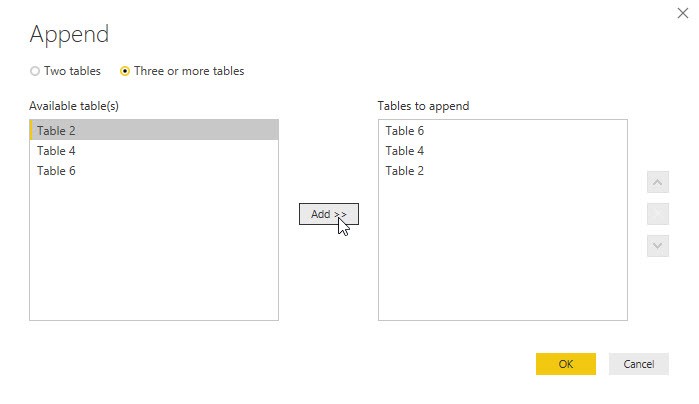This screenshot has height=404, width=699.
Task: Select Table 2 in Tables to append
Action: point(502,171)
